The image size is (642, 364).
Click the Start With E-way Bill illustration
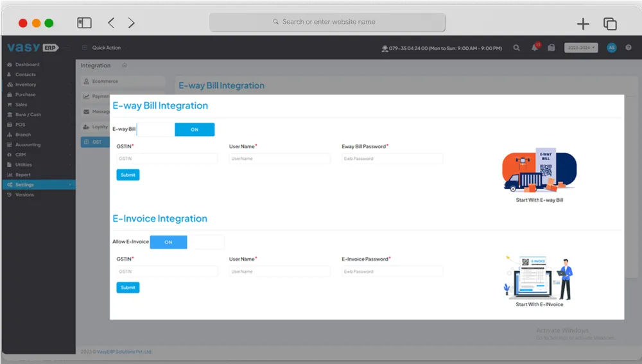coord(539,171)
